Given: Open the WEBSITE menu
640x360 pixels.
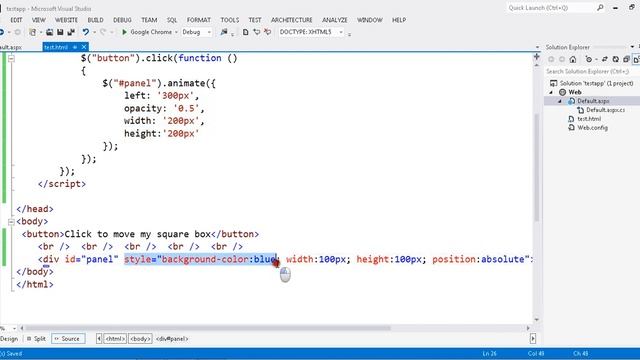Looking at the screenshot, I should (66, 20).
